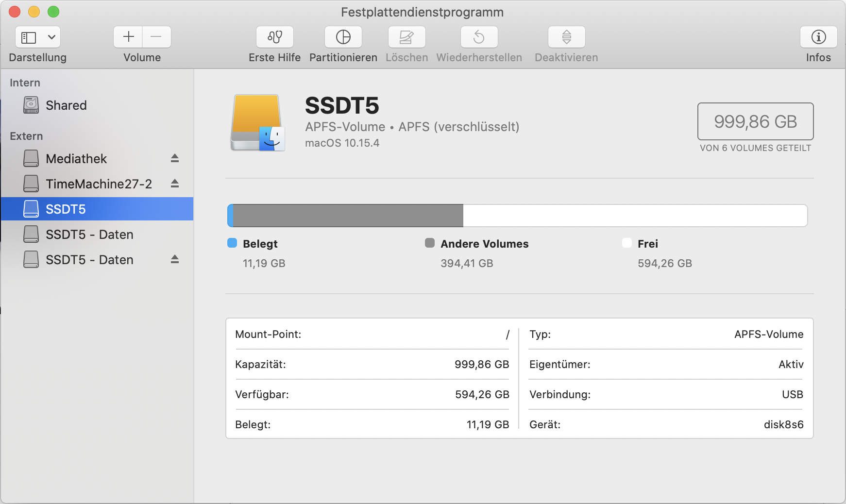Eject the Mediathek disk
This screenshot has width=846, height=504.
click(175, 158)
